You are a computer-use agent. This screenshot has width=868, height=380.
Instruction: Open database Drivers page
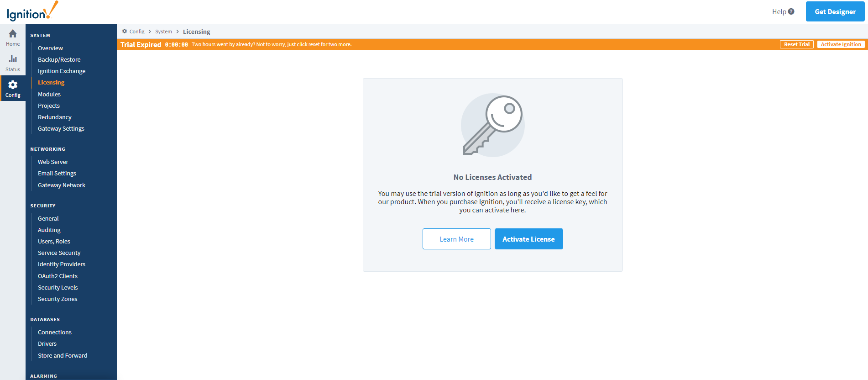(47, 343)
